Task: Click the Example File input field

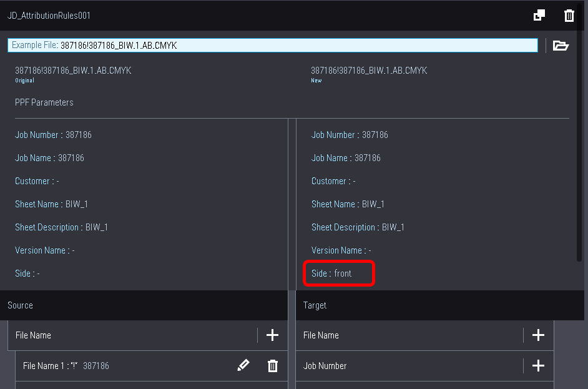Action: pyautogui.click(x=273, y=46)
